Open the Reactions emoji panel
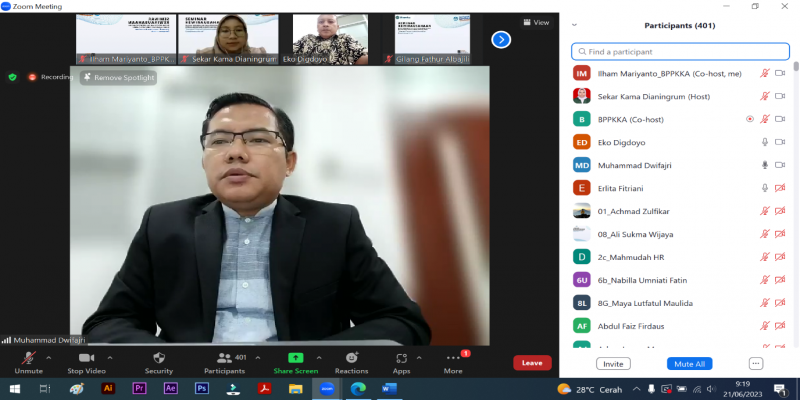 point(351,358)
